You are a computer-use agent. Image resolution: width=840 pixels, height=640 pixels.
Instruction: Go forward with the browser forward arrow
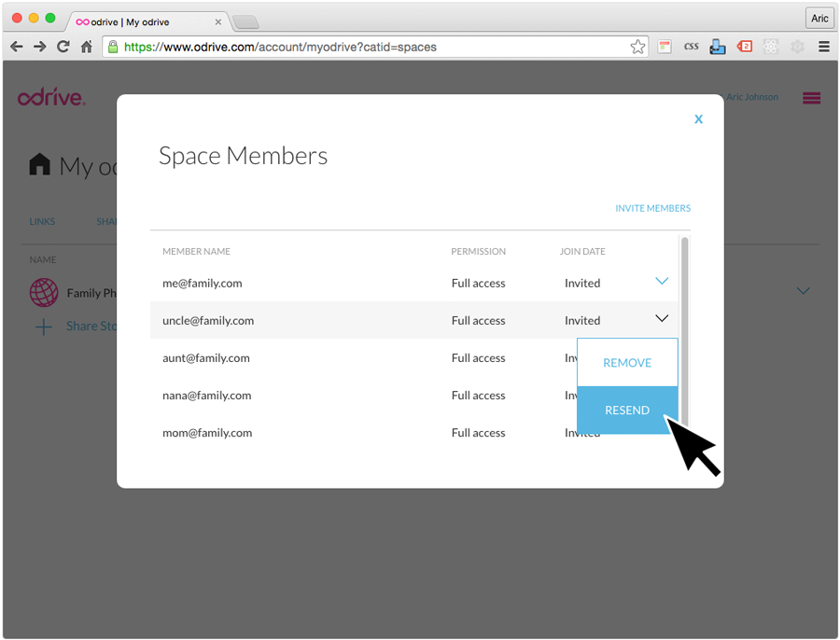tap(39, 48)
